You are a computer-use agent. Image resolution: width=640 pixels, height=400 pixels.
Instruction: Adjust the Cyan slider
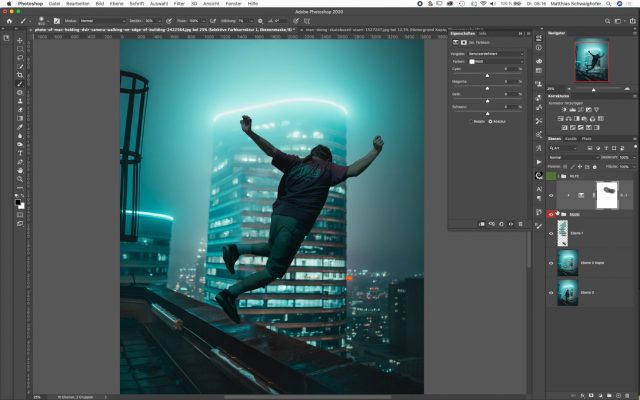(485, 73)
